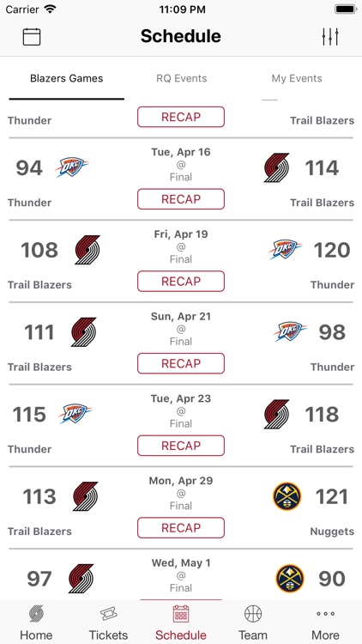This screenshot has width=362, height=644.
Task: Open RECAP for Sun, Apr 21 game
Action: point(181,363)
